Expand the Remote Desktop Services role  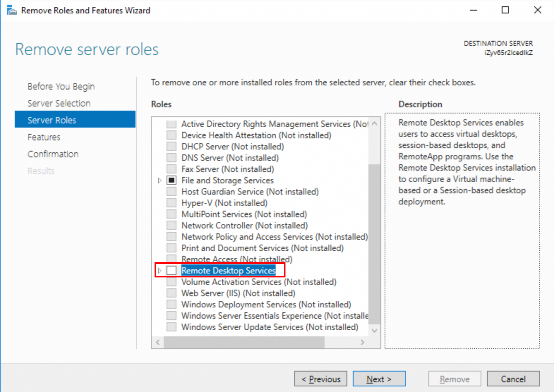coord(159,271)
